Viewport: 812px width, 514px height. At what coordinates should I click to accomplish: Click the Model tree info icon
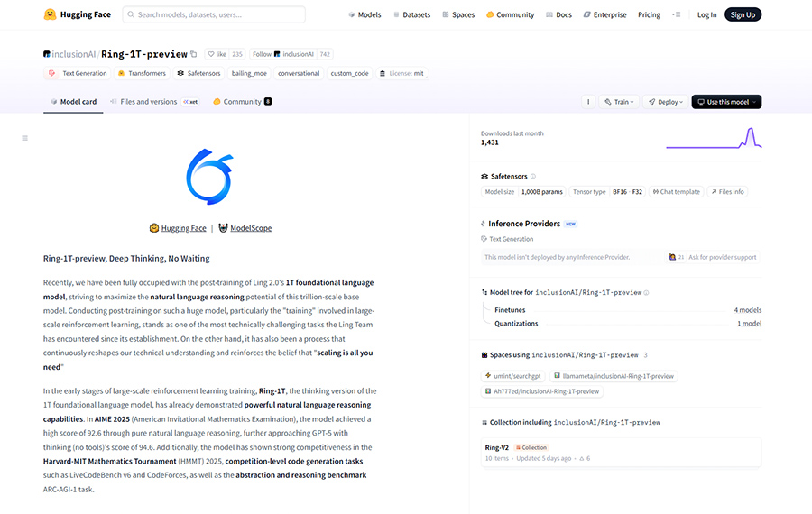point(646,293)
